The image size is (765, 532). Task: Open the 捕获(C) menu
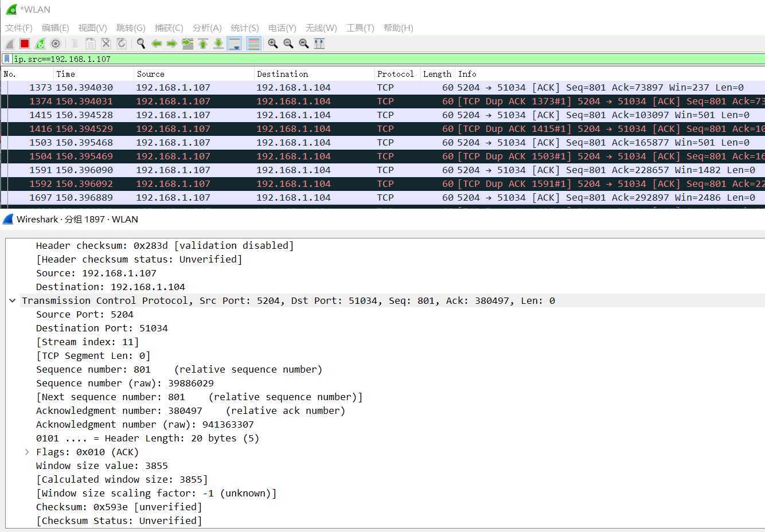coord(169,28)
